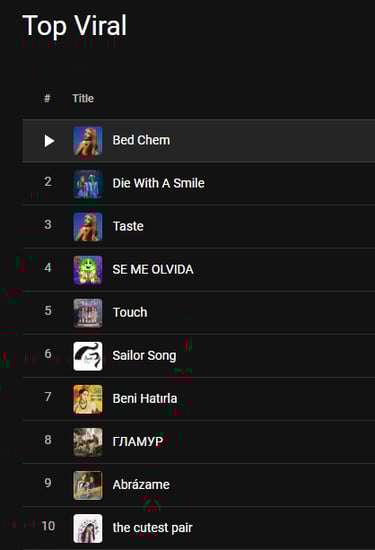Viewport: 375px width, 550px height.
Task: Click the Sailor Song cover image
Action: (x=88, y=356)
